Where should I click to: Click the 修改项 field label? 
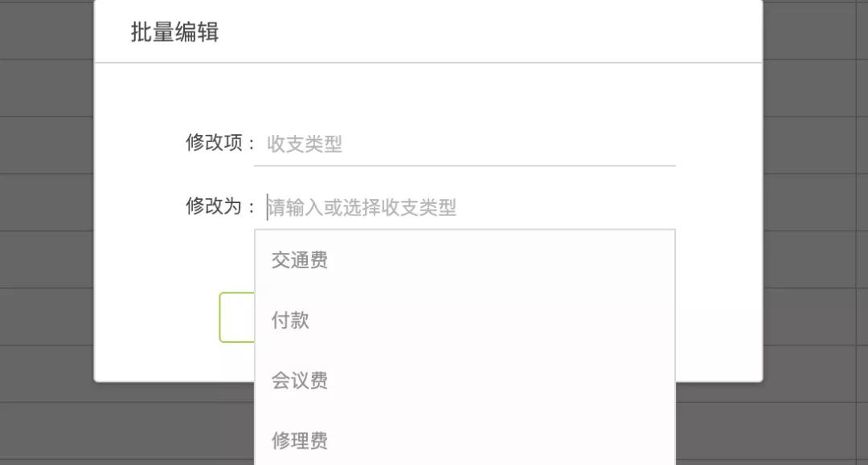coord(215,143)
